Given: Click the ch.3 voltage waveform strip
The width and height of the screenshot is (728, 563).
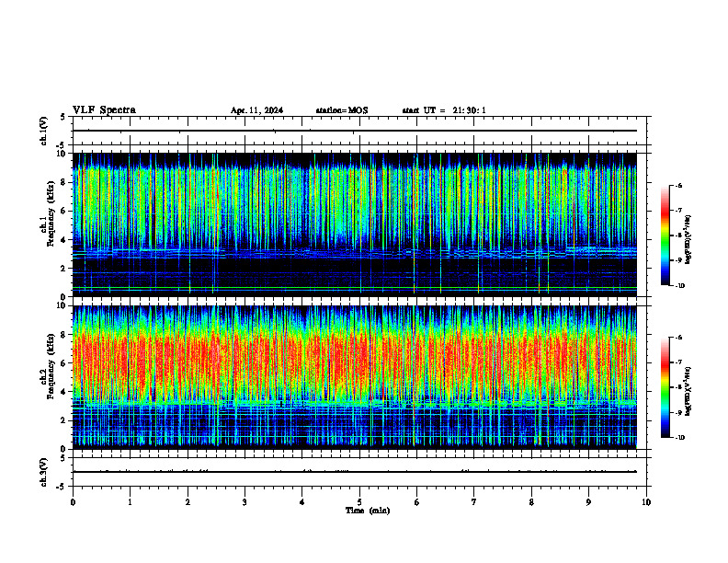Looking at the screenshot, I should click(x=359, y=472).
